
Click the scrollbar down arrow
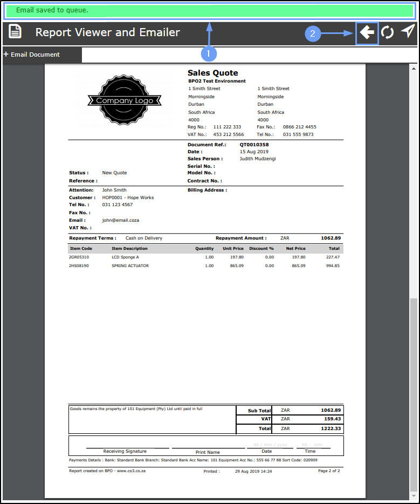414,496
